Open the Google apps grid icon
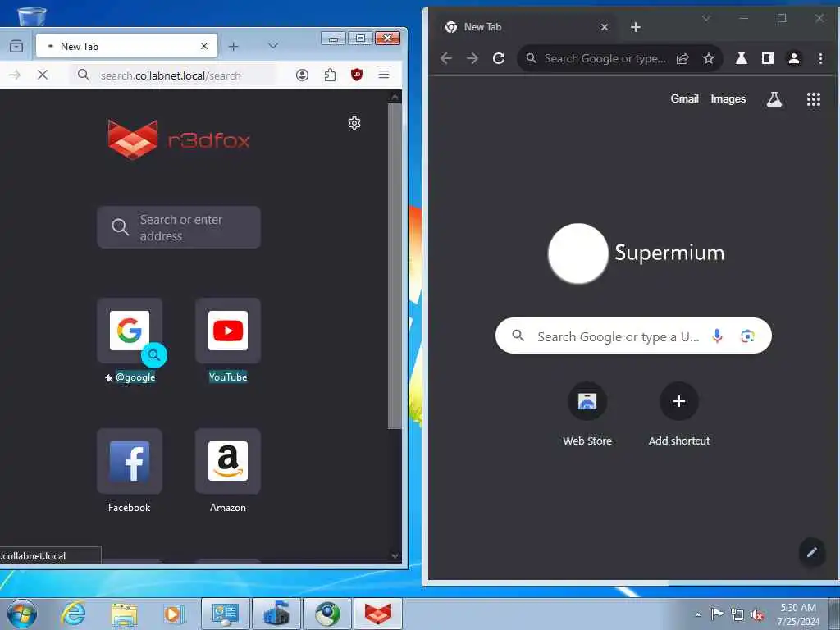Image resolution: width=840 pixels, height=630 pixels. [814, 99]
